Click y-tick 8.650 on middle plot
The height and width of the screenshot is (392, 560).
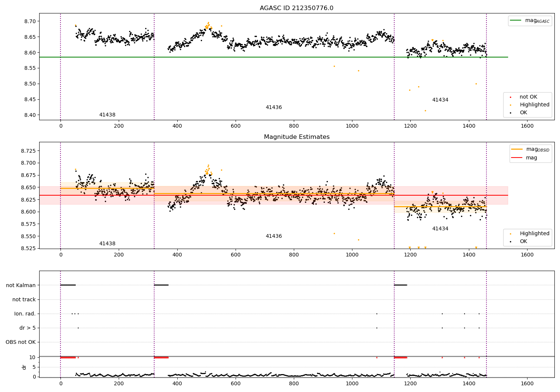pos(29,187)
